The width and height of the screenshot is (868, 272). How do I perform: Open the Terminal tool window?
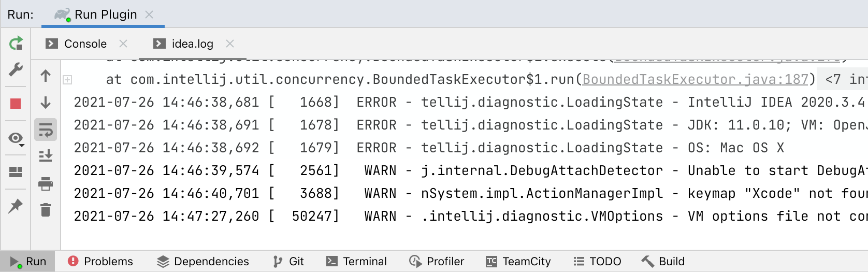pos(356,261)
